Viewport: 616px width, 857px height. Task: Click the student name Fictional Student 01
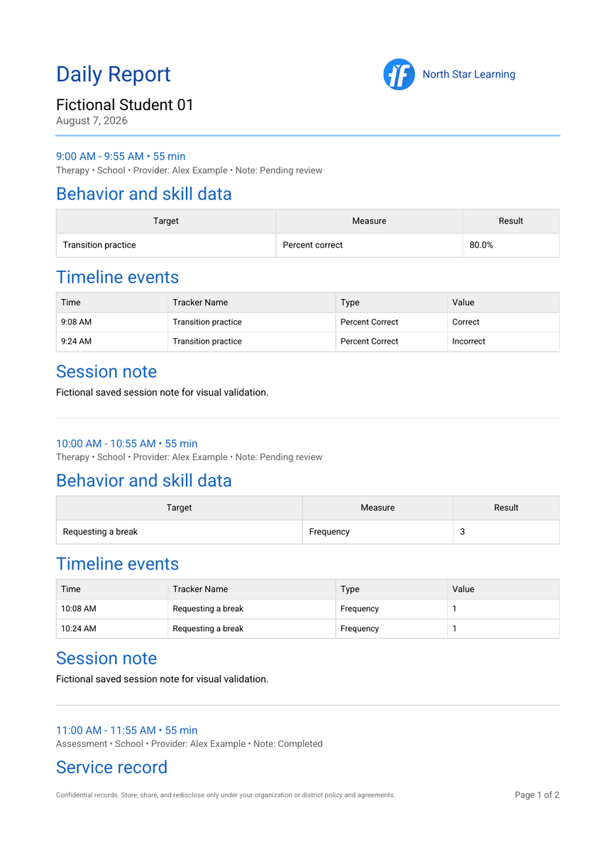[x=125, y=105]
